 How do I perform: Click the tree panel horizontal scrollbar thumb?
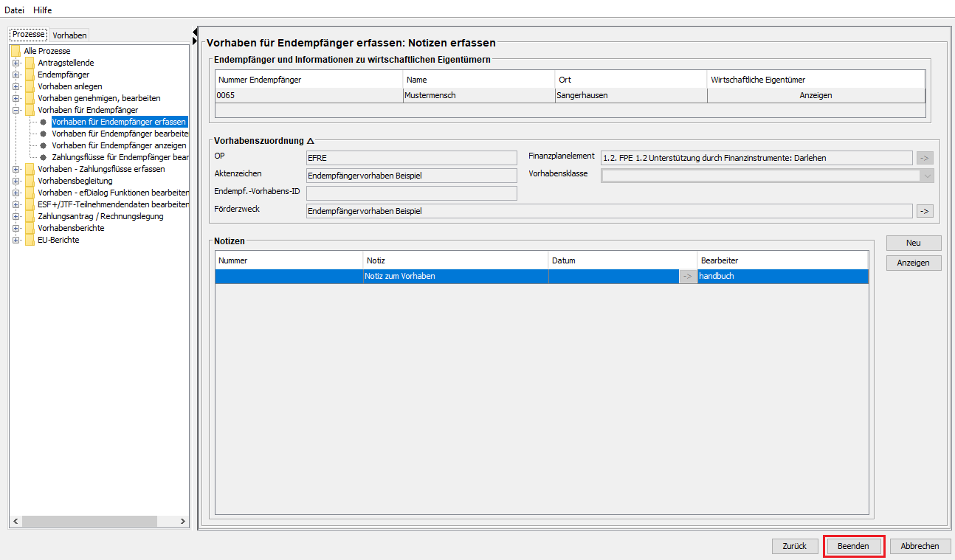tap(90, 521)
